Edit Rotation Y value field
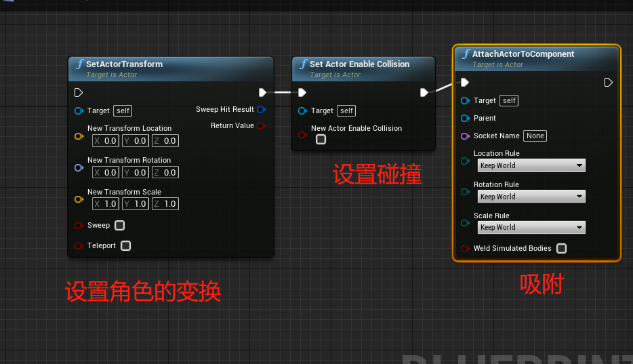This screenshot has width=633, height=364. tap(136, 172)
